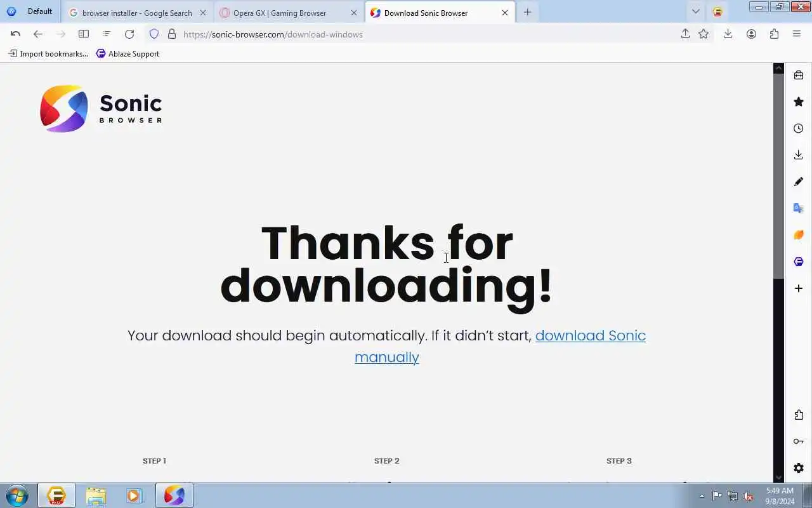
Task: Open the downloads toolbar icon
Action: coord(728,34)
